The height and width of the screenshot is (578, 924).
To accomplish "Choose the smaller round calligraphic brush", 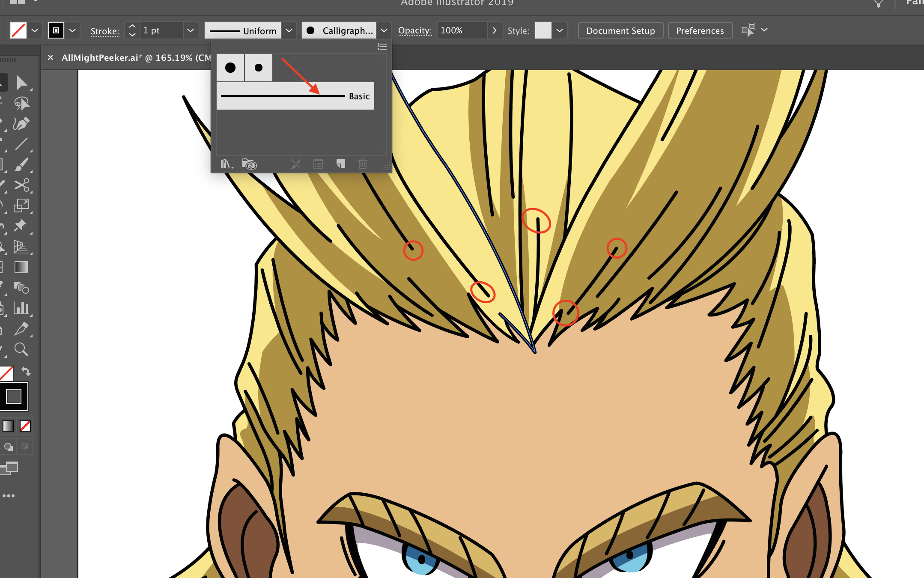I will [259, 68].
